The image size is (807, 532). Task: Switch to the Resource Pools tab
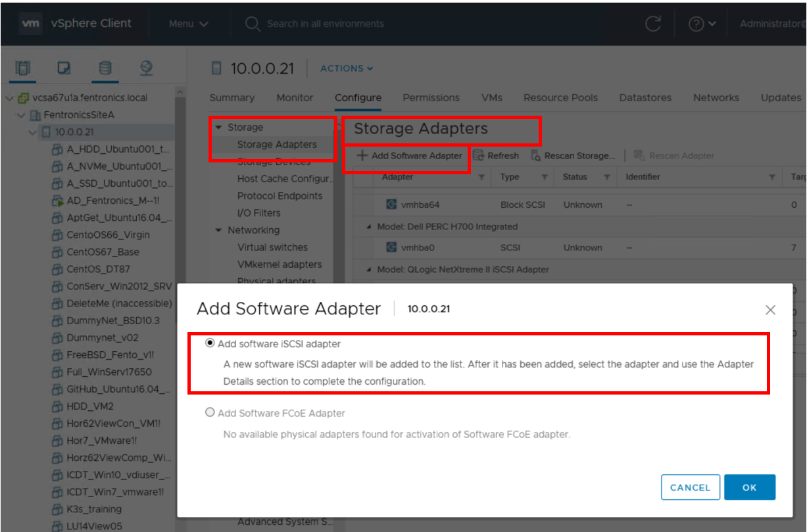pyautogui.click(x=560, y=97)
